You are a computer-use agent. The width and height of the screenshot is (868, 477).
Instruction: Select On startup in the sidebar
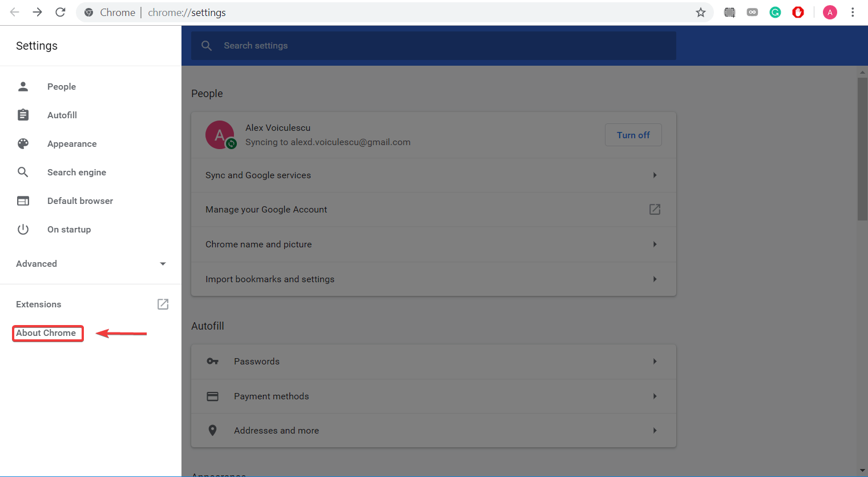(x=69, y=229)
